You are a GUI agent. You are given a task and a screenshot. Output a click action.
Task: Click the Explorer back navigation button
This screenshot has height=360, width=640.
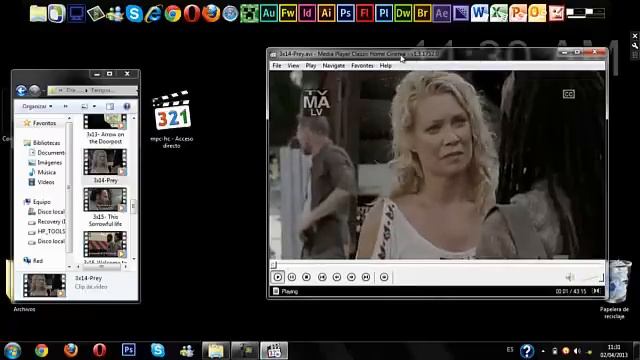point(21,90)
